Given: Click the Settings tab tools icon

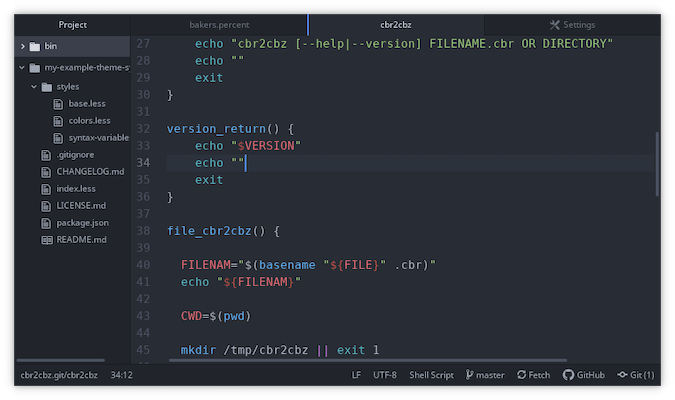Looking at the screenshot, I should click(x=554, y=24).
